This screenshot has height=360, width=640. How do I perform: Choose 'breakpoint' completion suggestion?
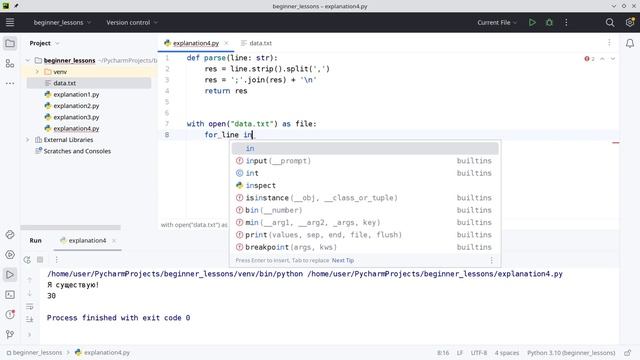365,247
